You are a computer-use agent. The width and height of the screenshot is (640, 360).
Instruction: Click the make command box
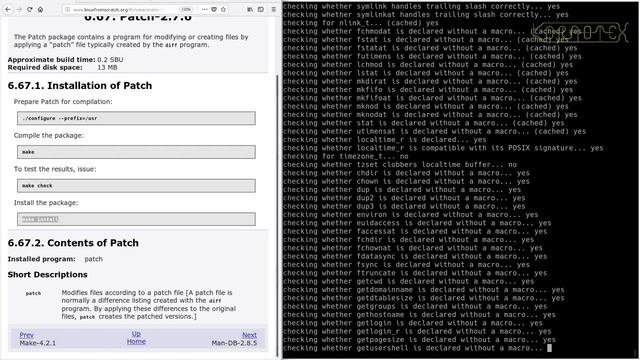pyautogui.click(x=136, y=152)
